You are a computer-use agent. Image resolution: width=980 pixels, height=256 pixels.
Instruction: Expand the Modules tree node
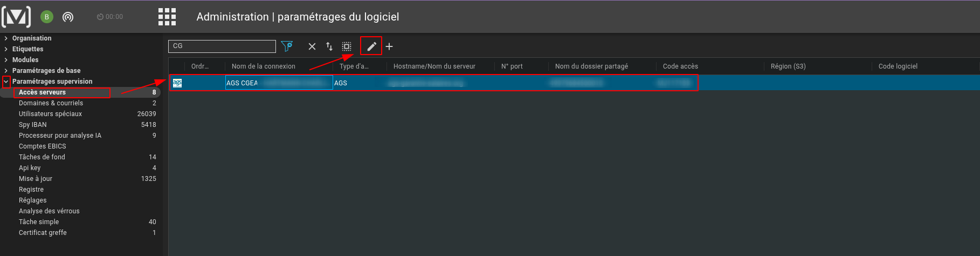pyautogui.click(x=6, y=60)
